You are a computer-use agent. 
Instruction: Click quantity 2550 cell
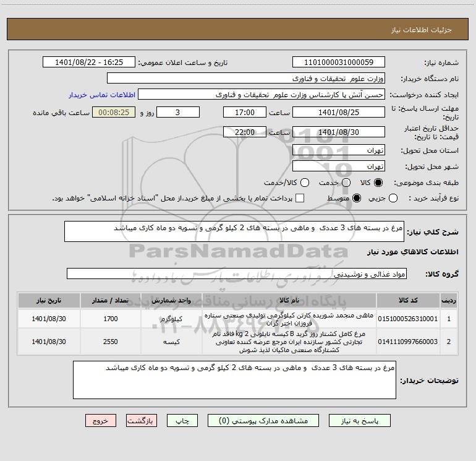[x=111, y=342]
